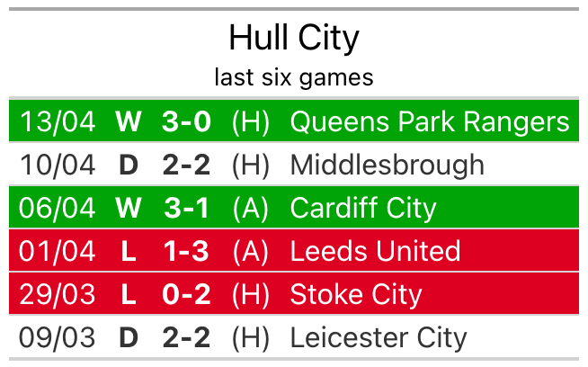Click the 3-1 score at Cardiff

tap(186, 208)
